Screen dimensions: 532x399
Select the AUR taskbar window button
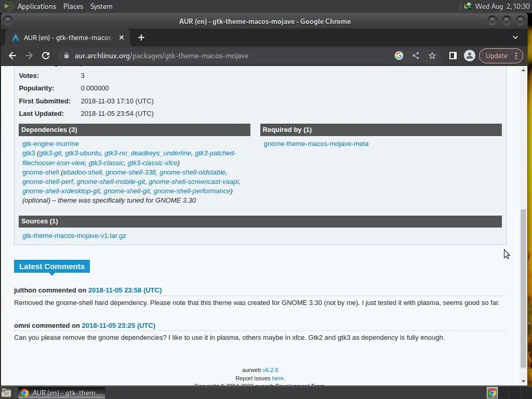pos(61,393)
